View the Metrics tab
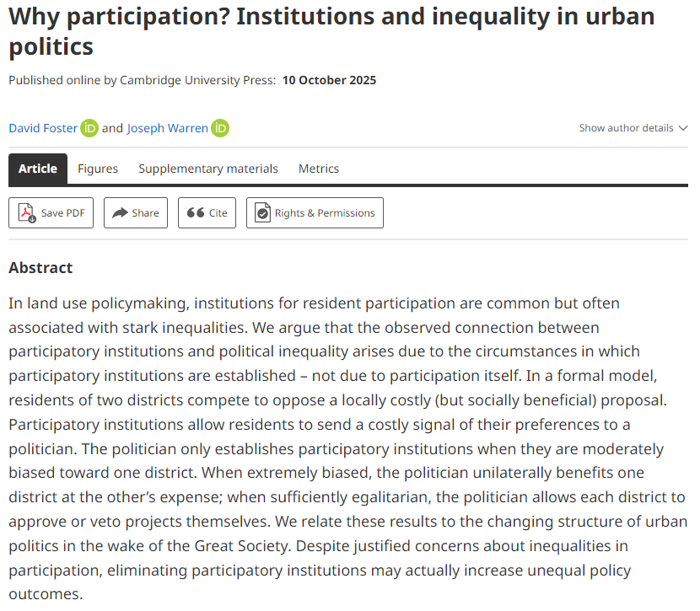 (319, 169)
